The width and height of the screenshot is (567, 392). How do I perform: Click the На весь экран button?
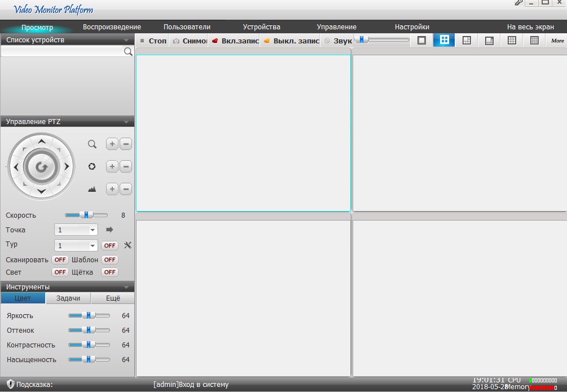click(530, 27)
